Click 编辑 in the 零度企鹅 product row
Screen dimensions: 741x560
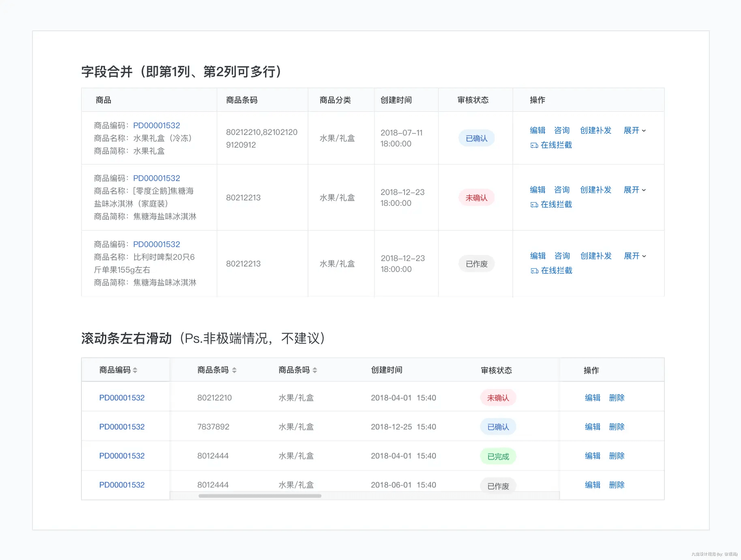[538, 190]
